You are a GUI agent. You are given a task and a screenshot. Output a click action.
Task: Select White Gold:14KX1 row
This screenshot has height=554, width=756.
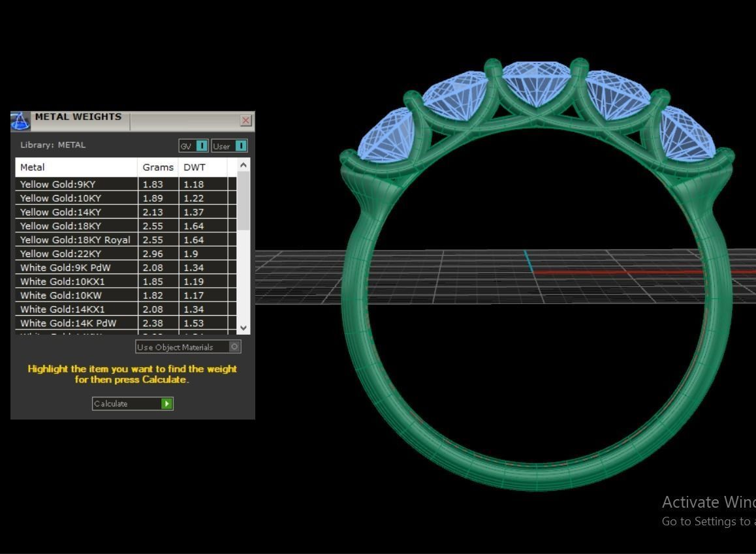(126, 309)
